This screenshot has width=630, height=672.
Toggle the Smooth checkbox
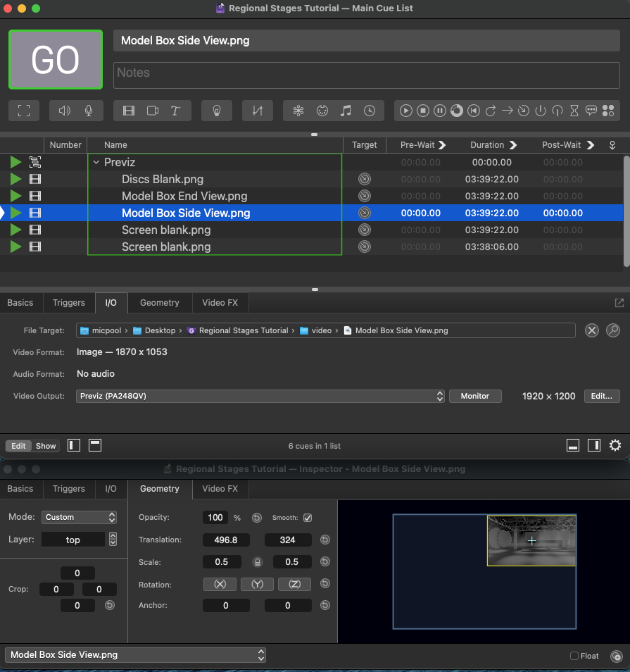click(308, 518)
